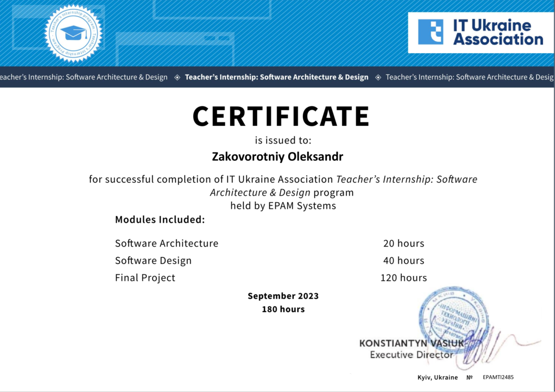Click the large CERTIFICATE heading
Viewport: 555px width, 392px height.
[x=281, y=116]
